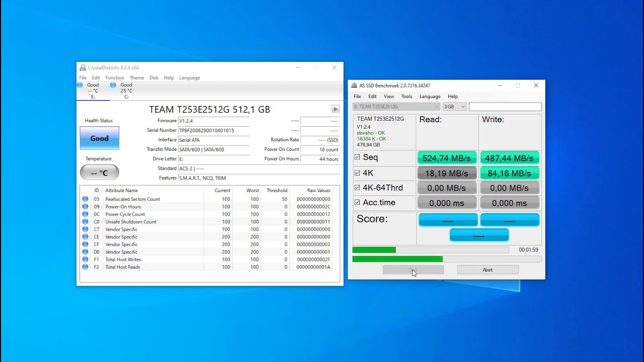Uncheck the Seq benchmark checkbox

(357, 157)
